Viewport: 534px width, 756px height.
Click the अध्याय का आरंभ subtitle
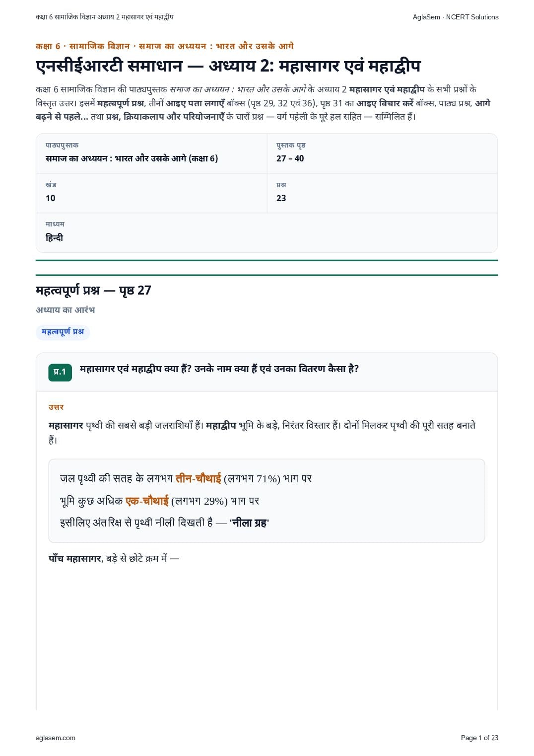click(65, 310)
